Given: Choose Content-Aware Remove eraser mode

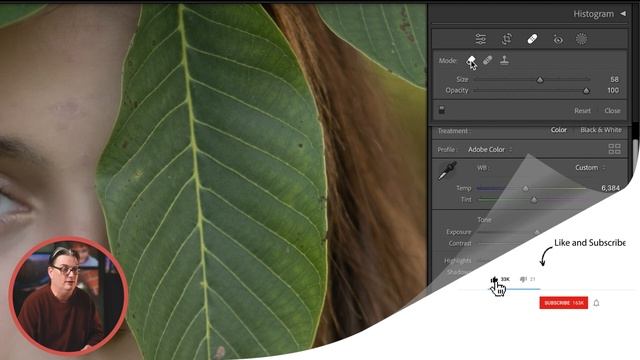Looking at the screenshot, I should click(x=471, y=60).
